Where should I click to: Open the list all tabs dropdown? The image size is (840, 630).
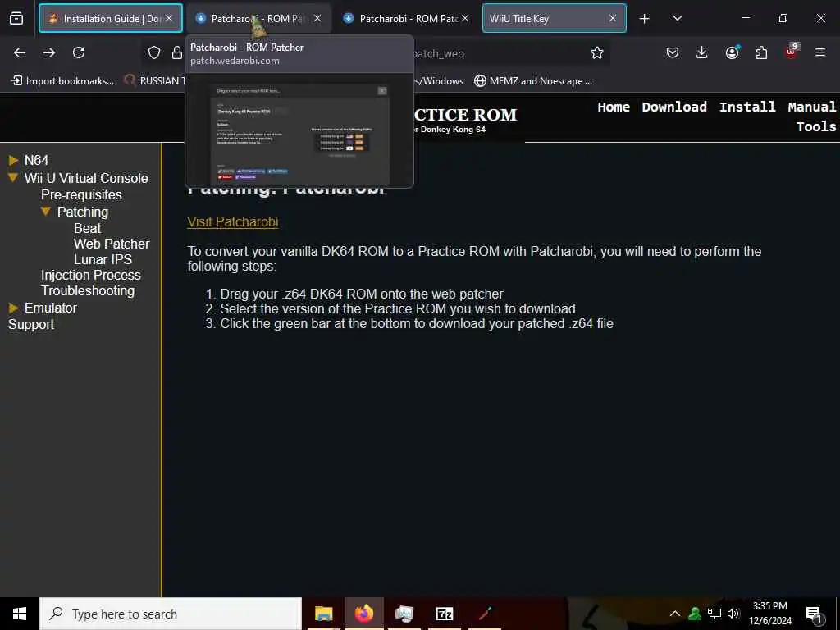tap(677, 18)
